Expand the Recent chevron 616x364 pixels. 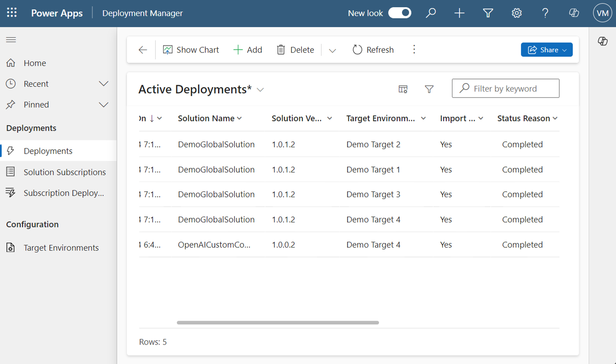click(103, 84)
